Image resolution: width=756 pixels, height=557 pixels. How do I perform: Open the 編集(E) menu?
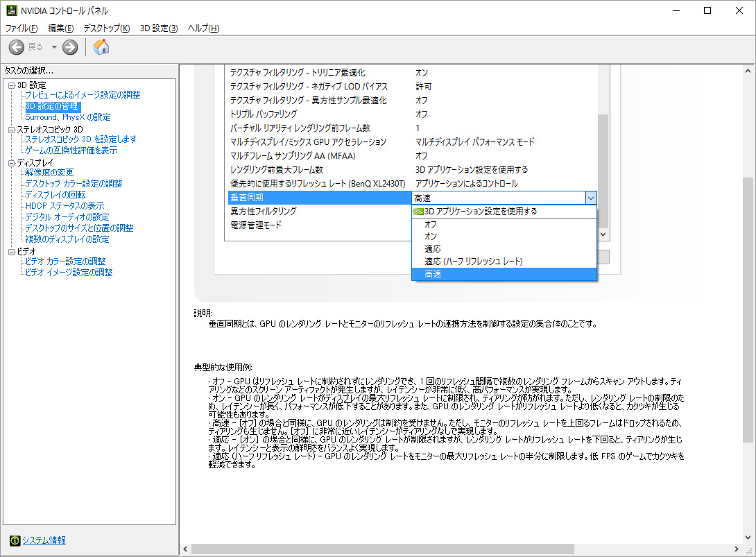pyautogui.click(x=61, y=28)
